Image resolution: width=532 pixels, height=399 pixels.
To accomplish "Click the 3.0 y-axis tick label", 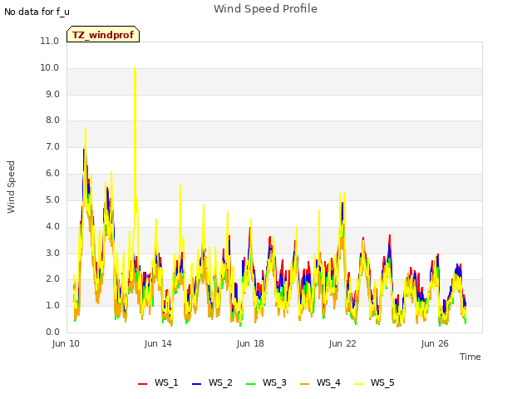I will (x=52, y=253).
